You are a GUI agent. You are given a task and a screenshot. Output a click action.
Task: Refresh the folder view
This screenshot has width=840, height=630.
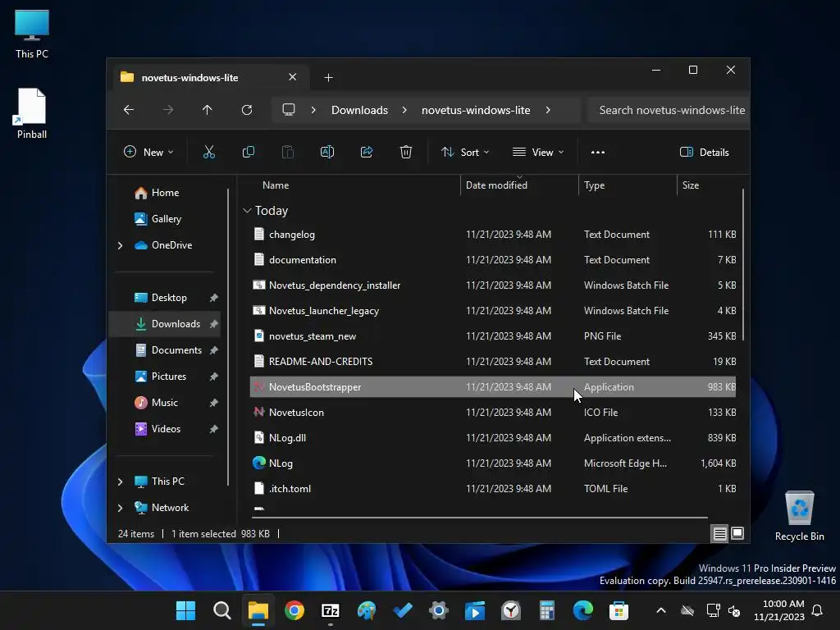coord(246,110)
